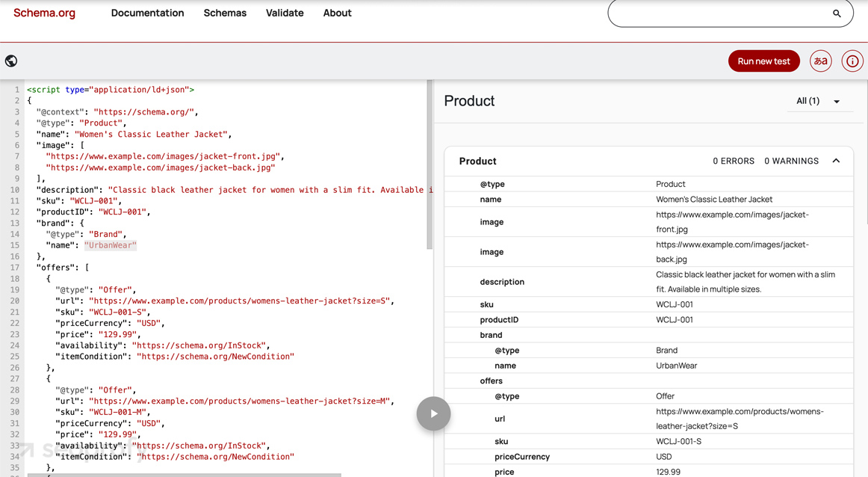Click jacket-front.jpg image value in results
Image resolution: width=868 pixels, height=477 pixels.
click(x=732, y=221)
